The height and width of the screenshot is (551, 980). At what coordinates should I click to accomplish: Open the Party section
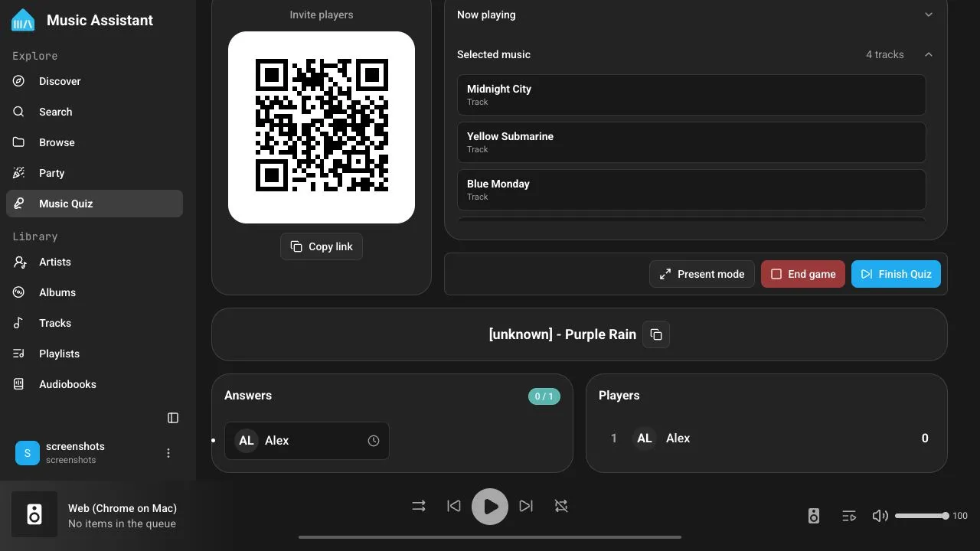pyautogui.click(x=94, y=173)
